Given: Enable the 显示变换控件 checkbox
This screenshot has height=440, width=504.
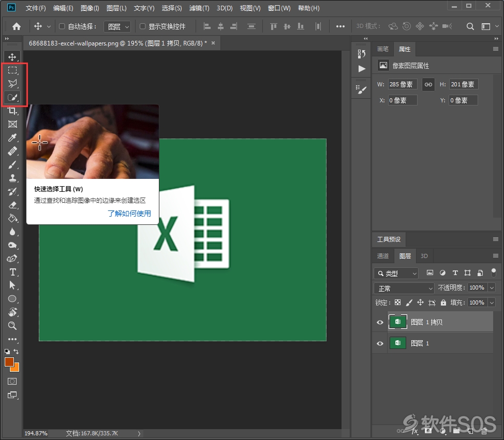Looking at the screenshot, I should (x=142, y=26).
